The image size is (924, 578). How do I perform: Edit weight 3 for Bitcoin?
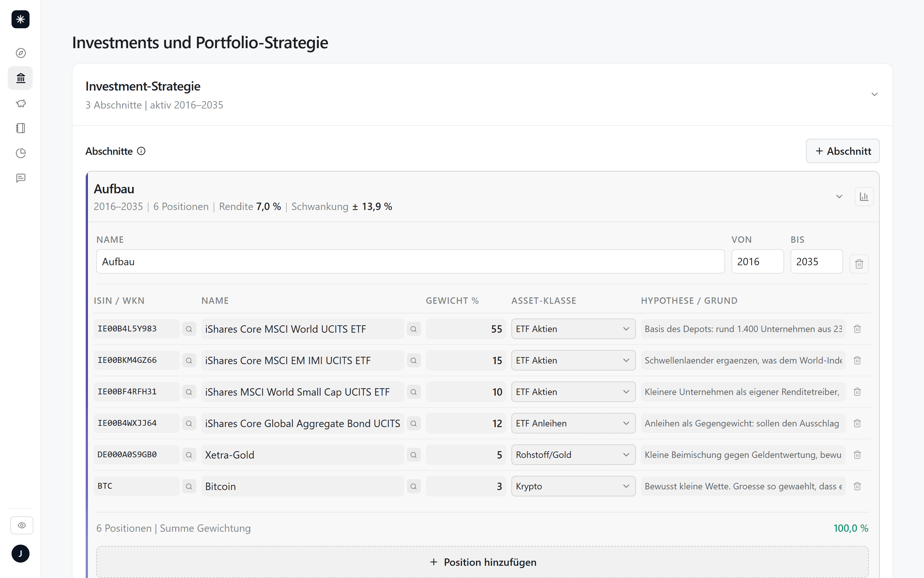tap(466, 486)
